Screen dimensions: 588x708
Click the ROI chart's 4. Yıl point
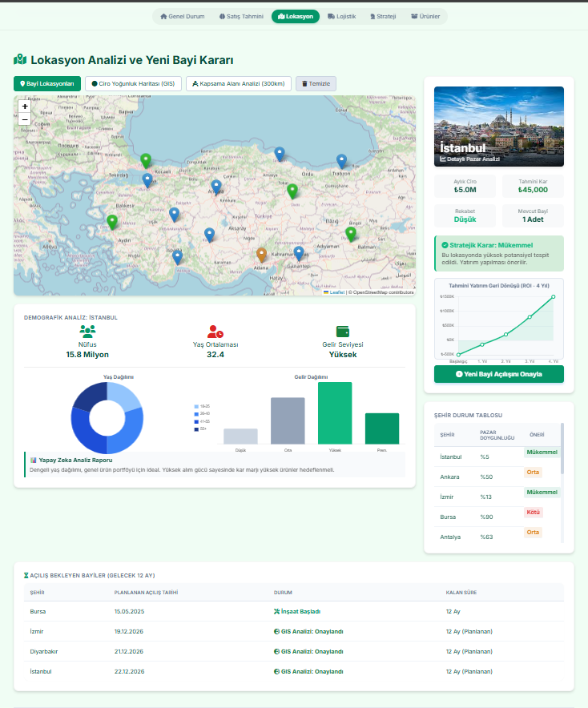[x=554, y=296]
